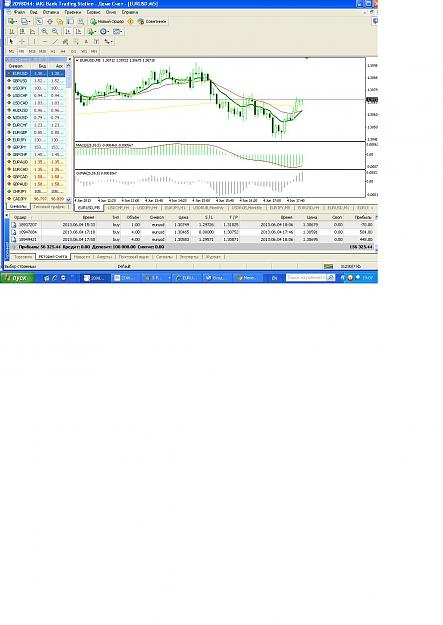Click the Windows Пуск start button

[x=17, y=278]
